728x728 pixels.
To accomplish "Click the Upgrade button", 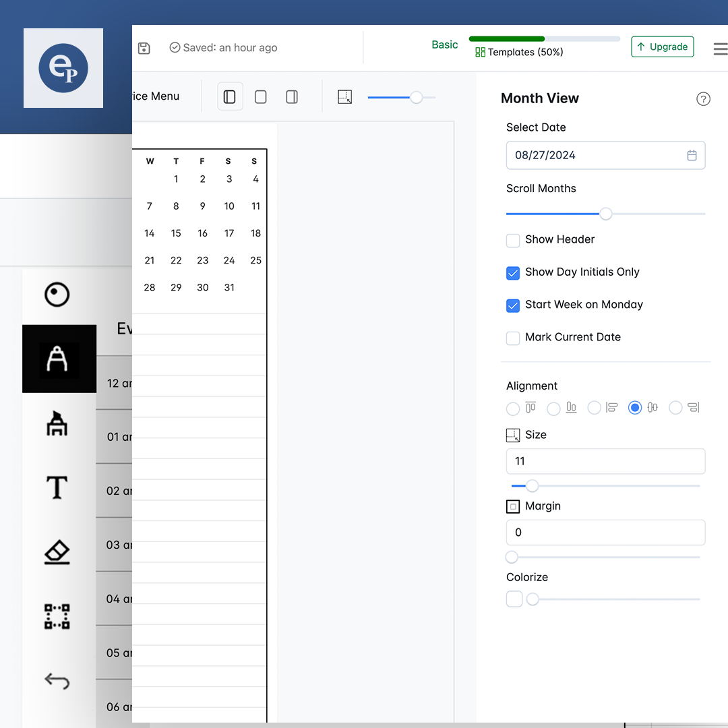I will [663, 47].
